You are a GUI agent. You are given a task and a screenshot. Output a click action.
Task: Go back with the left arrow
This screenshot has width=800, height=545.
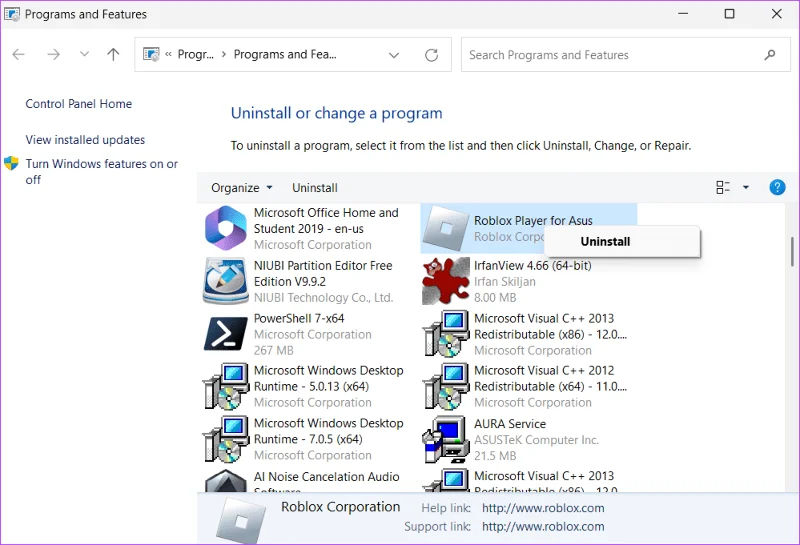pos(18,54)
